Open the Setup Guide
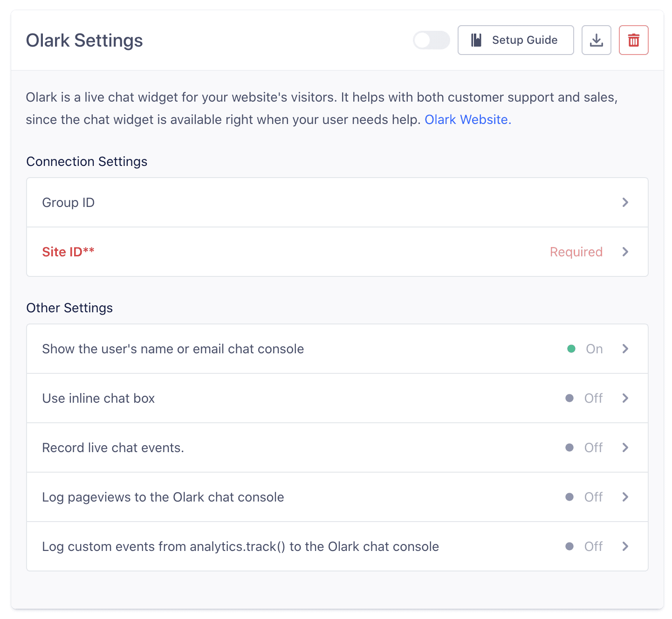Viewport: 672px width, 619px height. point(515,40)
